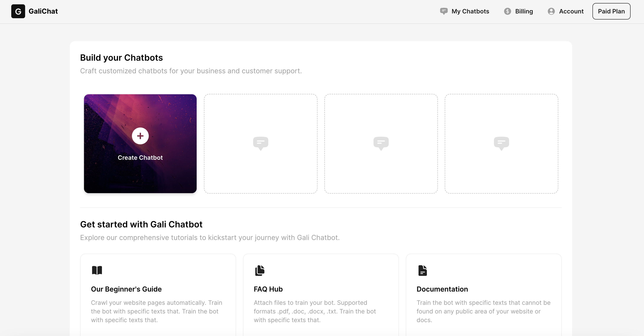Viewport: 644px width, 336px height.
Task: Click the Documentation description text
Action: 483,311
